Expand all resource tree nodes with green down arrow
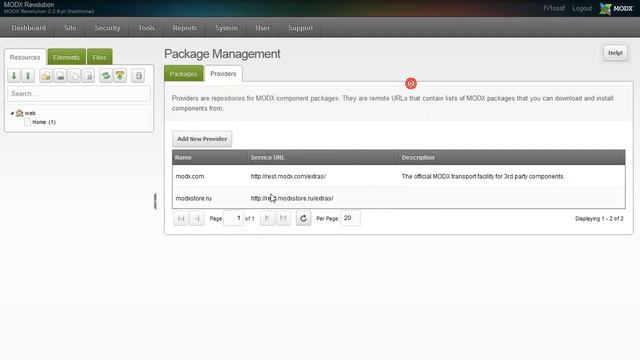This screenshot has height=360, width=640. [14, 76]
